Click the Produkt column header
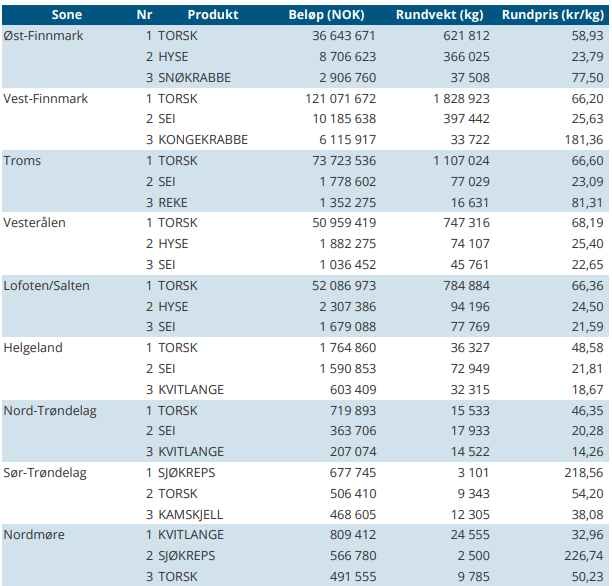This screenshot has height=586, width=612. point(212,15)
